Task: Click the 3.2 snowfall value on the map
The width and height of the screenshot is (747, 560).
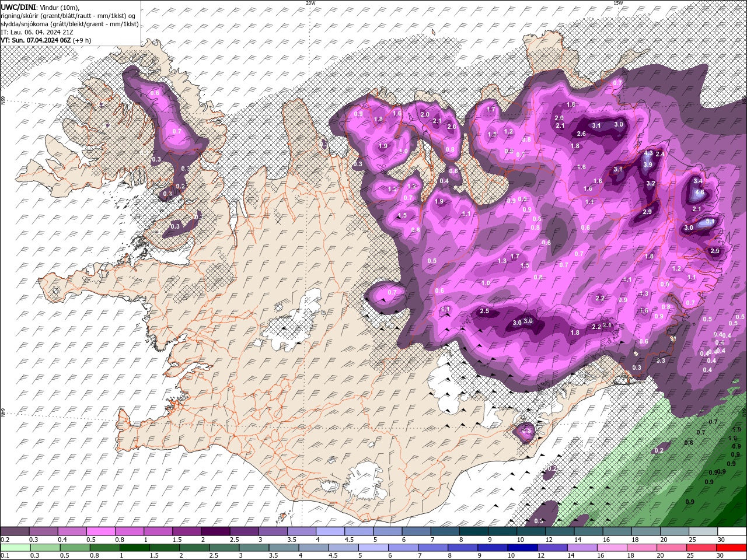Action: (651, 183)
